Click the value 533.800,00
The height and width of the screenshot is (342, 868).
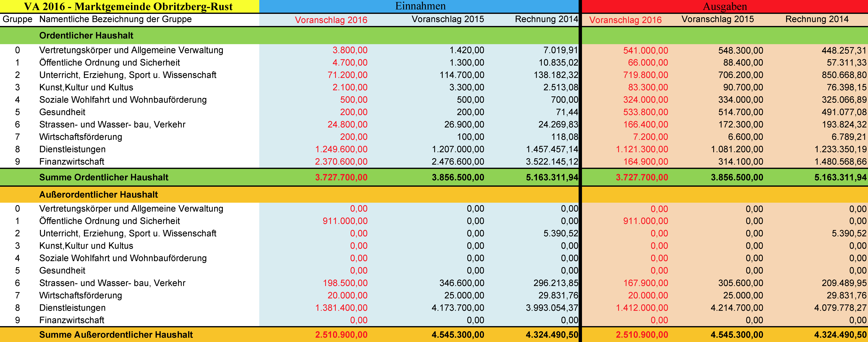point(646,112)
